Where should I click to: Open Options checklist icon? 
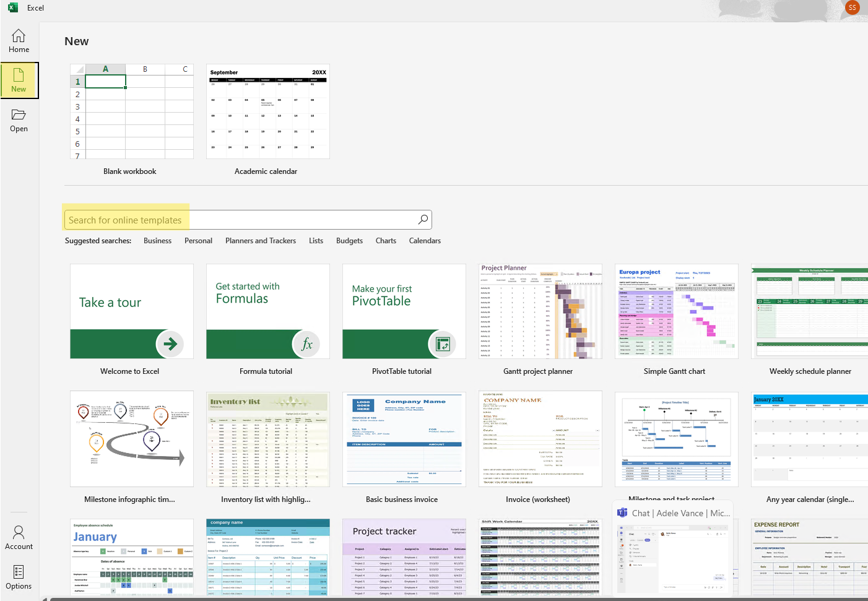click(x=19, y=572)
